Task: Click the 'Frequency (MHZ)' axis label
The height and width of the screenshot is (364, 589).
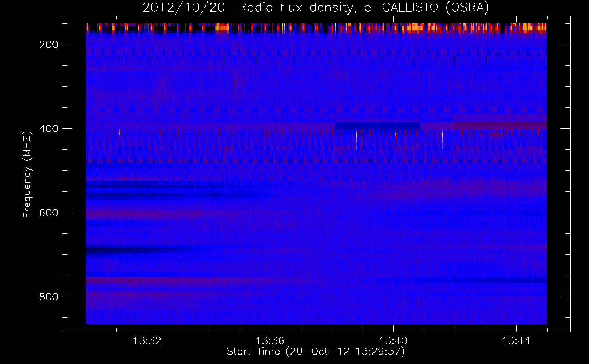Action: 27,174
